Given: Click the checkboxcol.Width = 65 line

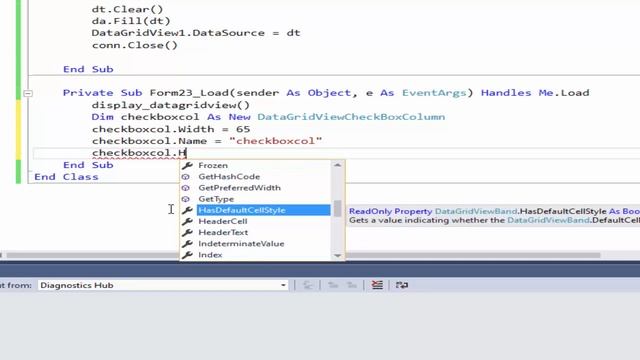Looking at the screenshot, I should click(x=171, y=129).
